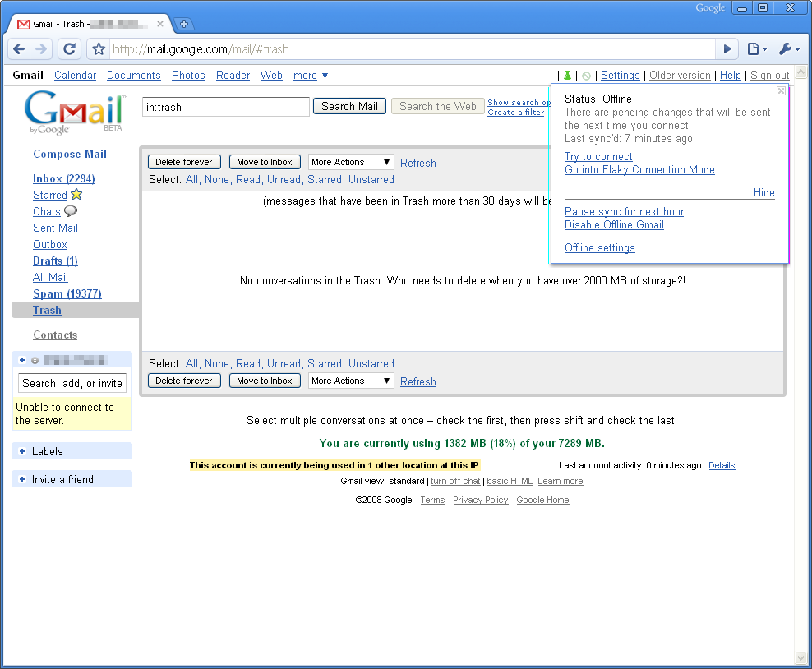Click the Search the Web button
812x669 pixels.
(x=437, y=106)
